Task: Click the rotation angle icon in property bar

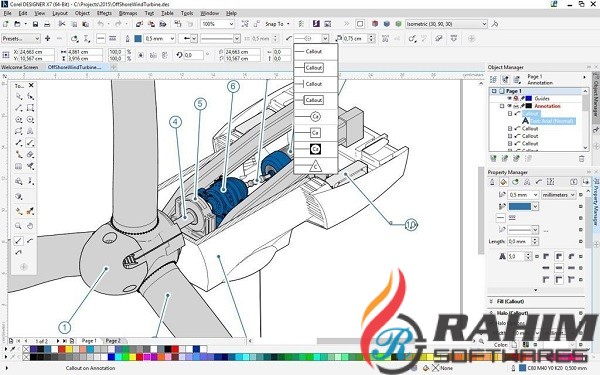Action: click(179, 55)
